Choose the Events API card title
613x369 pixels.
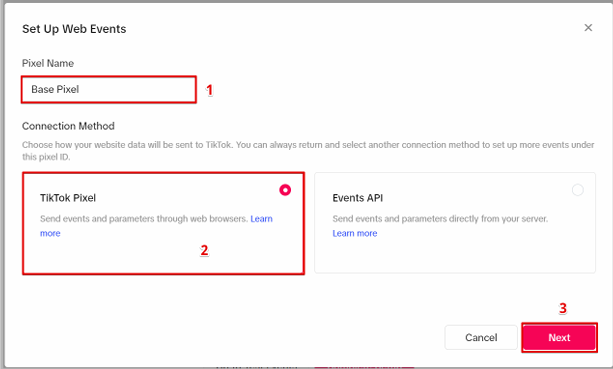click(x=357, y=198)
